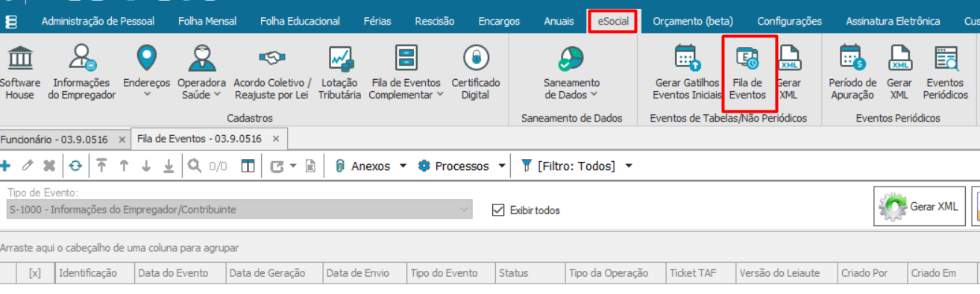Select the eSocial ribbon tab
This screenshot has height=294, width=980.
click(613, 22)
